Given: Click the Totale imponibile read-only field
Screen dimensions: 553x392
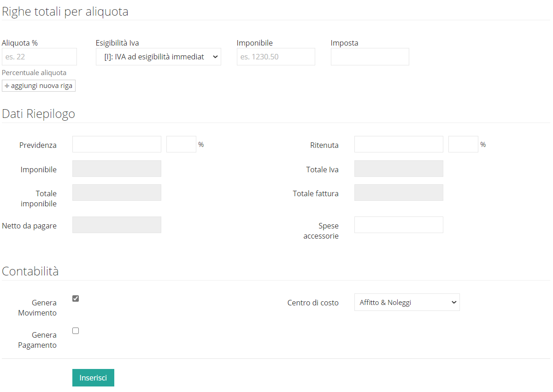Looking at the screenshot, I should tap(117, 193).
